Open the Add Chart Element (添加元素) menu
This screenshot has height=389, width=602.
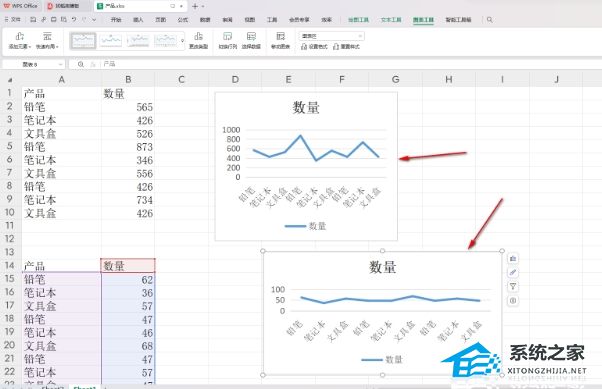20,41
